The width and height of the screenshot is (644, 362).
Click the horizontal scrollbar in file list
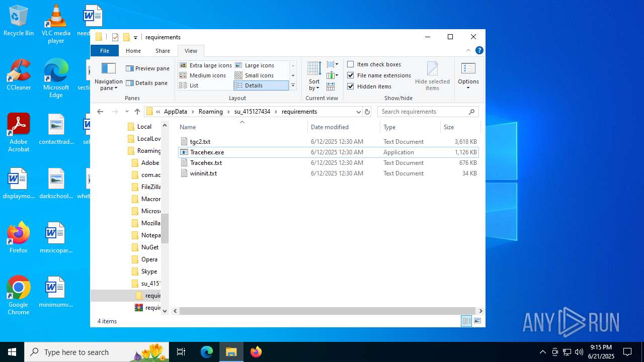(327, 311)
